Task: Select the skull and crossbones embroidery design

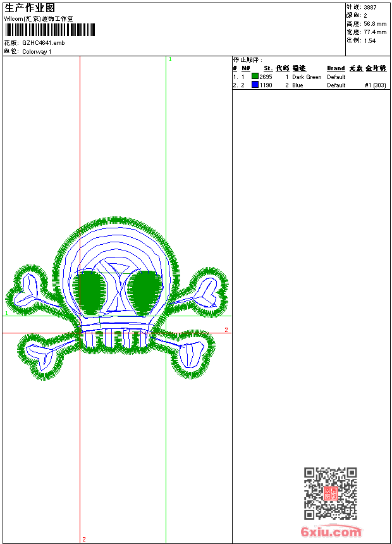Action: coord(116,299)
